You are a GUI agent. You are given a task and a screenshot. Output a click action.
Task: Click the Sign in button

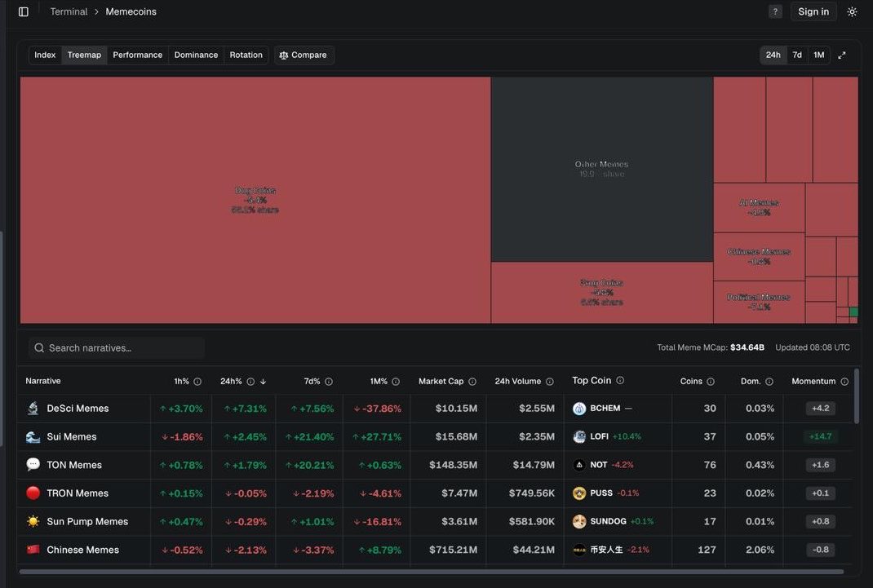[813, 11]
